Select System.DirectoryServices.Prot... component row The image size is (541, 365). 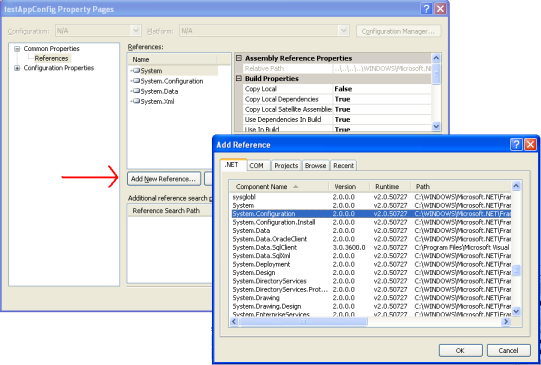[371, 289]
